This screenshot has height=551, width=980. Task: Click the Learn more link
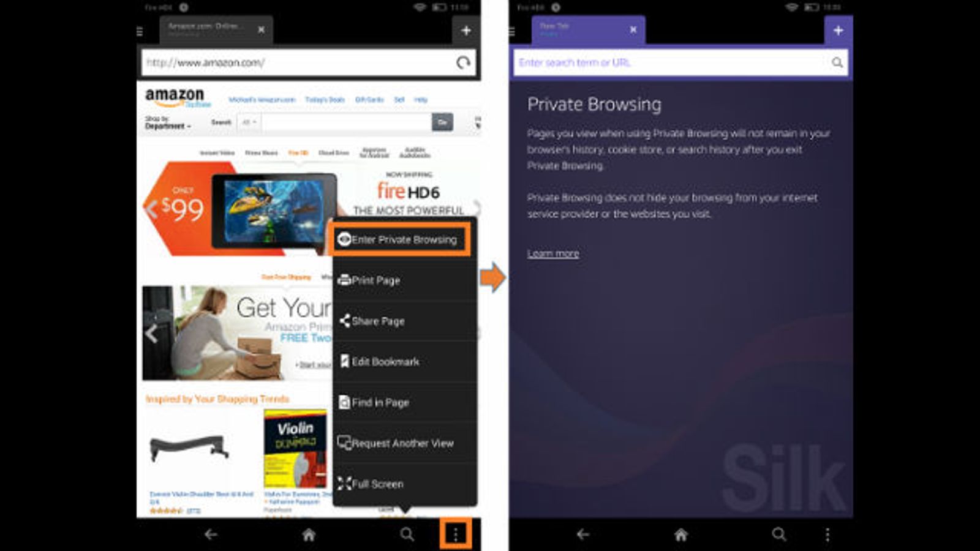click(553, 253)
